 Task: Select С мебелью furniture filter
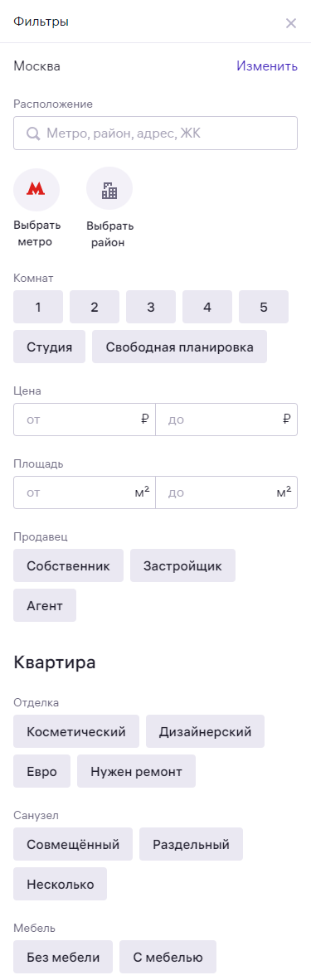pos(168,957)
